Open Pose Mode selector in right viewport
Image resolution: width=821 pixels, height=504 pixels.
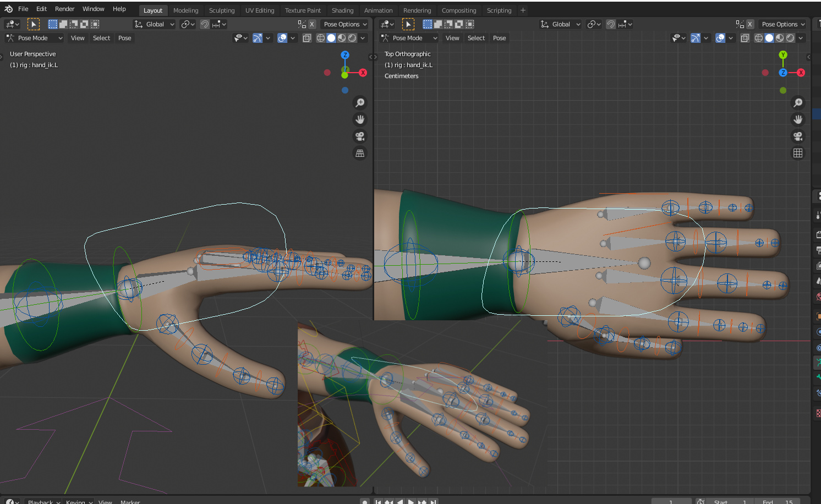point(409,38)
